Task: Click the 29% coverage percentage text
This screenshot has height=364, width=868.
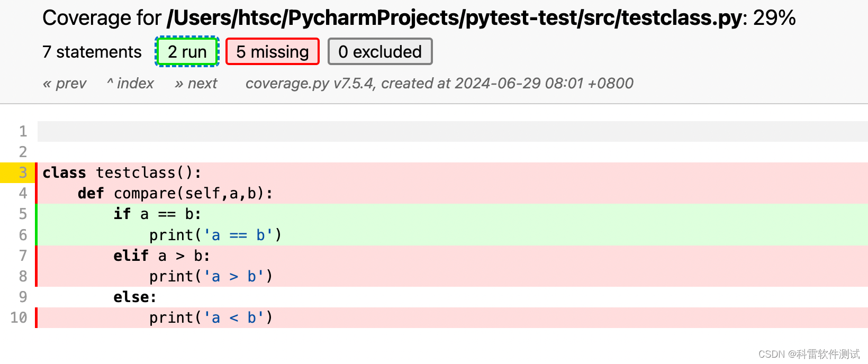Action: tap(773, 17)
